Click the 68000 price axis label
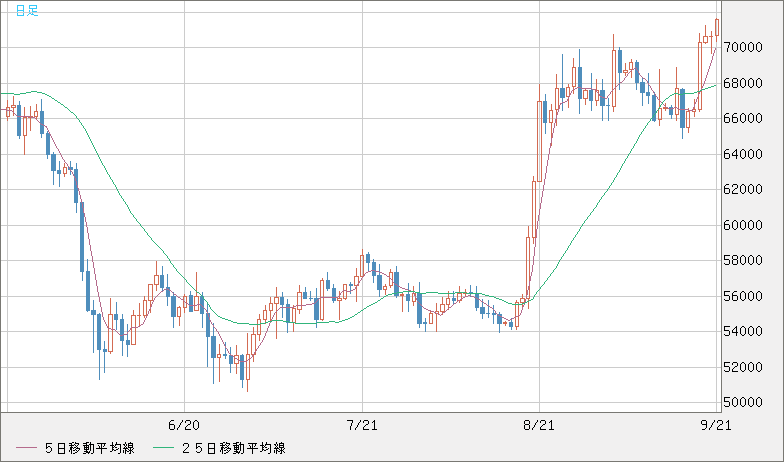784x462 pixels. (745, 83)
